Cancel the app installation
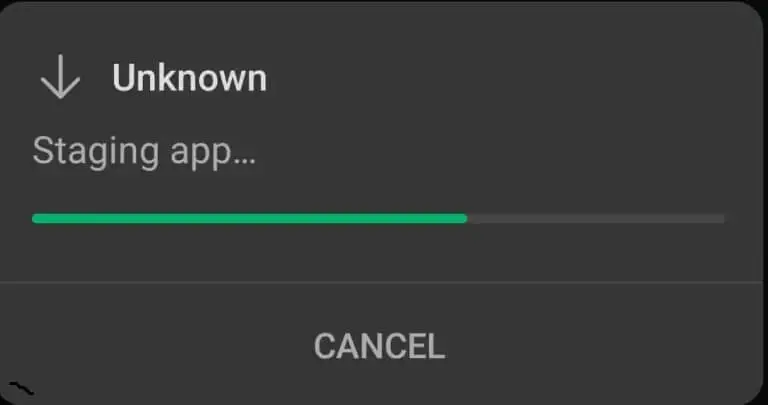Screen dimensions: 768x405 point(380,346)
